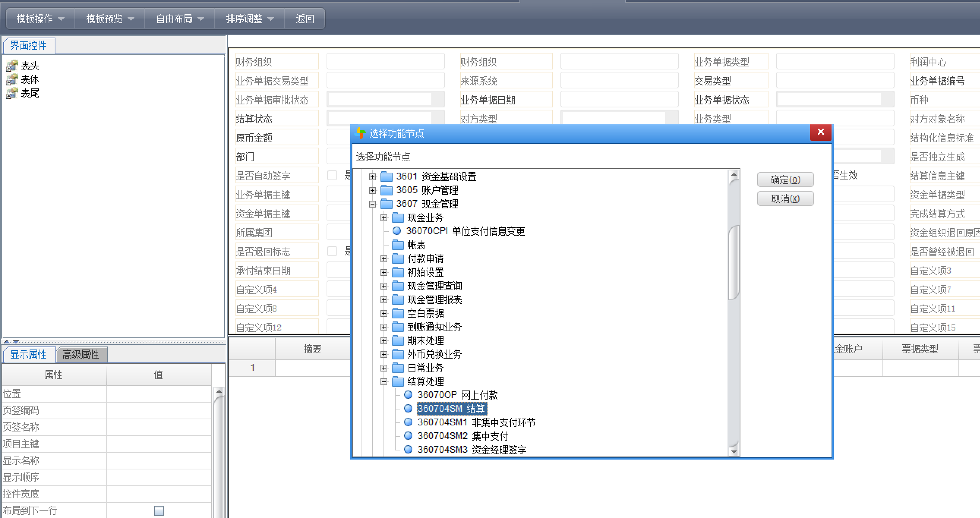
Task: Click the 取消(X) button
Action: [785, 198]
